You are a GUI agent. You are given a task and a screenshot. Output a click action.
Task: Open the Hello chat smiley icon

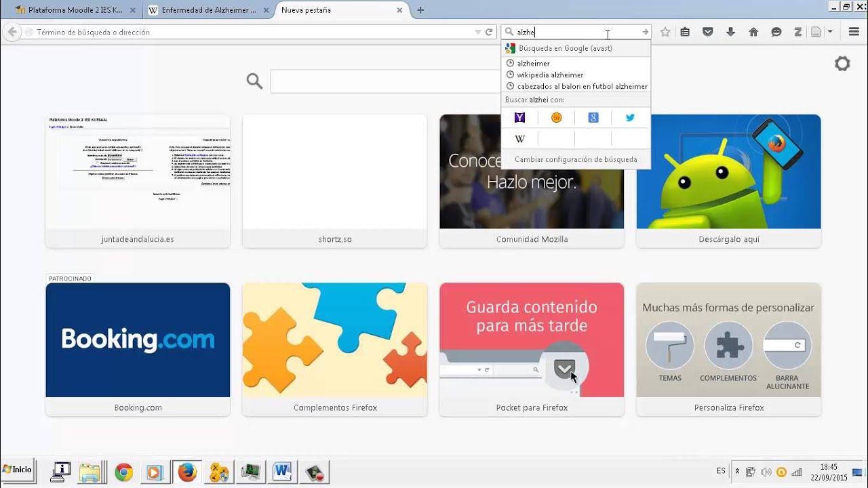pos(776,32)
